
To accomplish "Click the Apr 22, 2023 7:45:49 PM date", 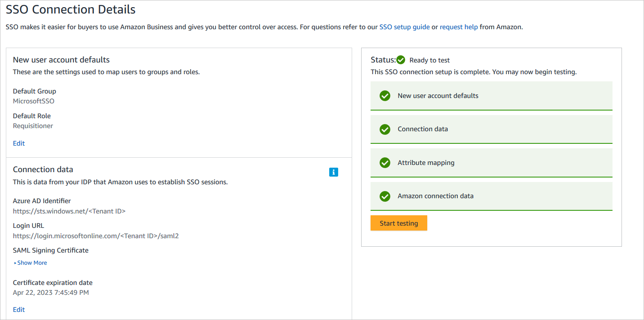I will point(51,293).
